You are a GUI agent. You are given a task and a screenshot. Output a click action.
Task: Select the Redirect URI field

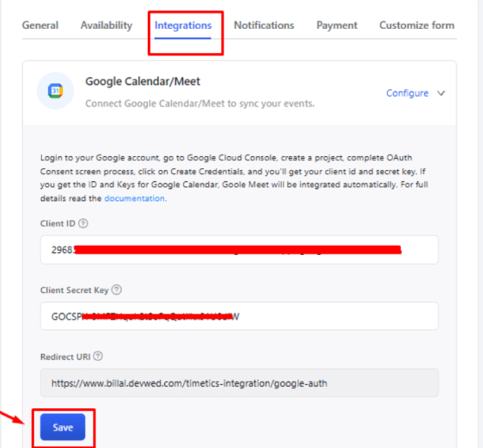coord(239,383)
